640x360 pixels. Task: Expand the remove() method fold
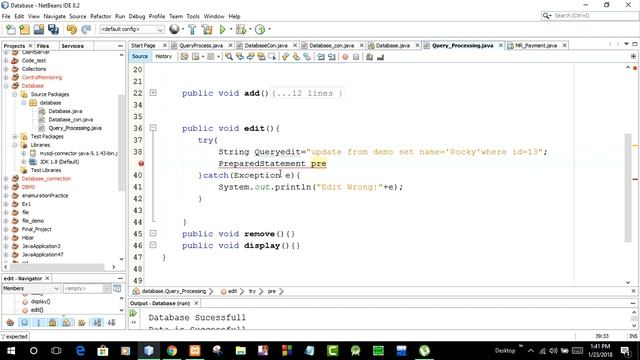153,233
